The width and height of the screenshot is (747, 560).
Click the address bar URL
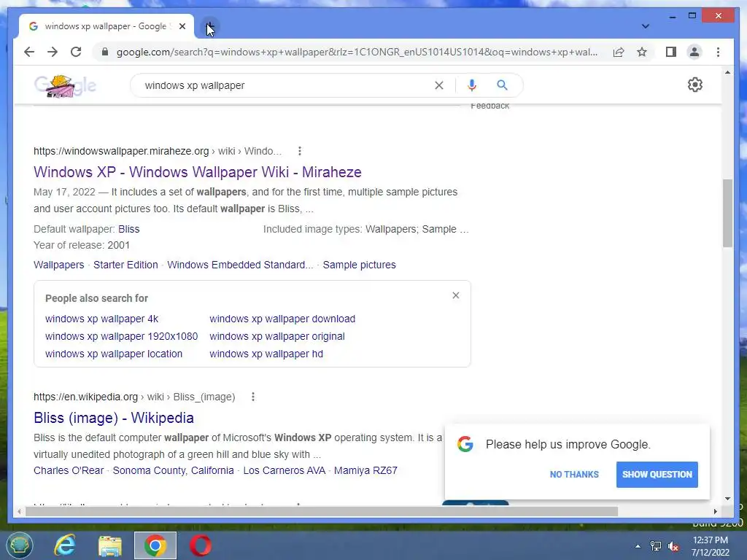(356, 52)
